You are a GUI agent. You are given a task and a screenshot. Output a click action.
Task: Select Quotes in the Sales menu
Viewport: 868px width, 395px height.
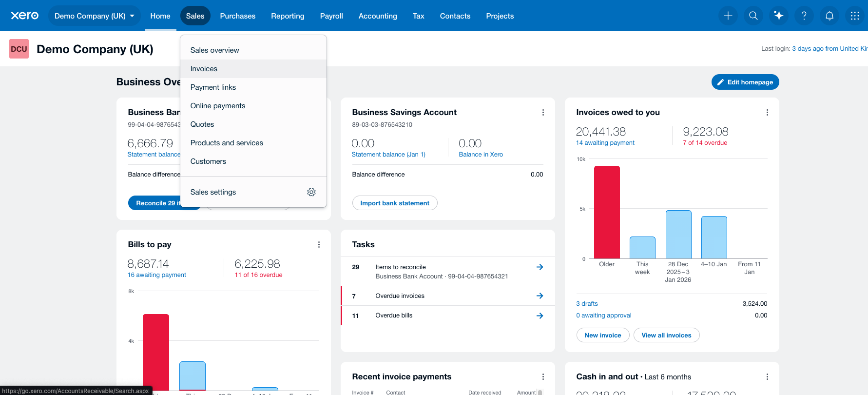[253, 124]
